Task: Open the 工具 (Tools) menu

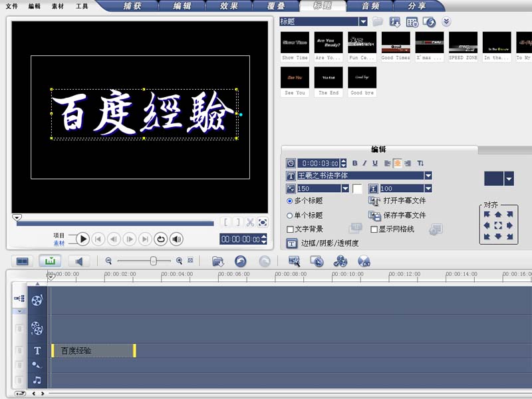Action: point(82,6)
